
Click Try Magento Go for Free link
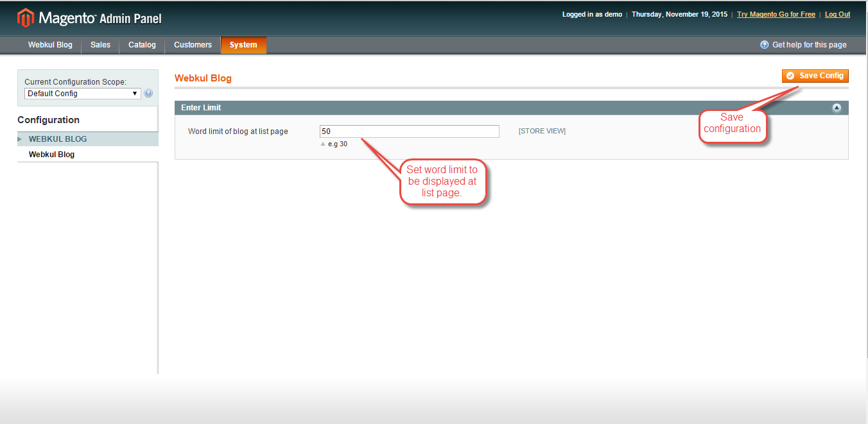click(x=776, y=14)
